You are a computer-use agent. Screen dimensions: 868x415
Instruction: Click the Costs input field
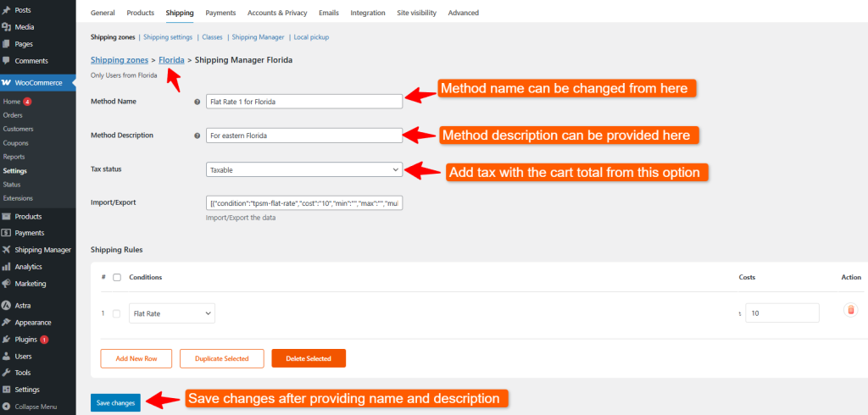[x=782, y=313]
